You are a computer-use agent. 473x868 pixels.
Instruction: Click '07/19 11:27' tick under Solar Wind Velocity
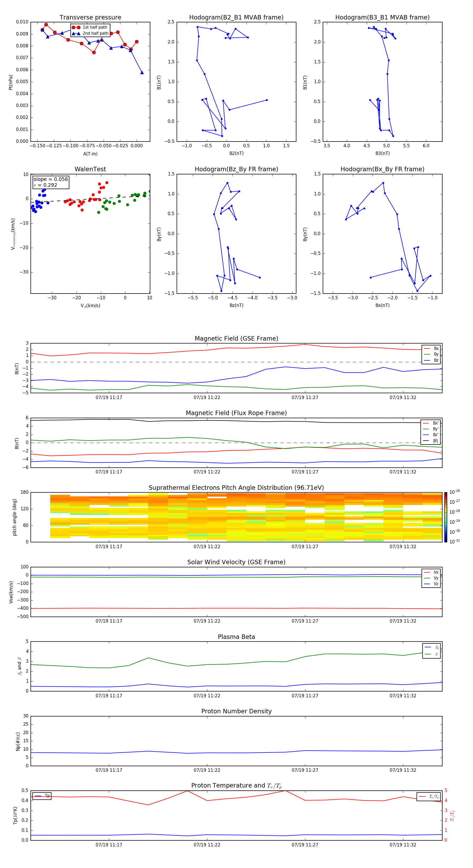tap(305, 621)
